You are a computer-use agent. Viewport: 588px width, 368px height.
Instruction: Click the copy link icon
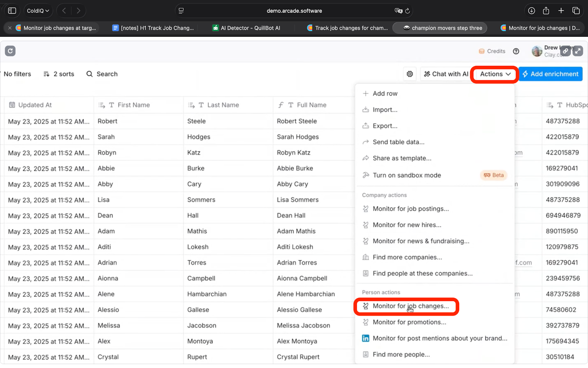tap(566, 51)
